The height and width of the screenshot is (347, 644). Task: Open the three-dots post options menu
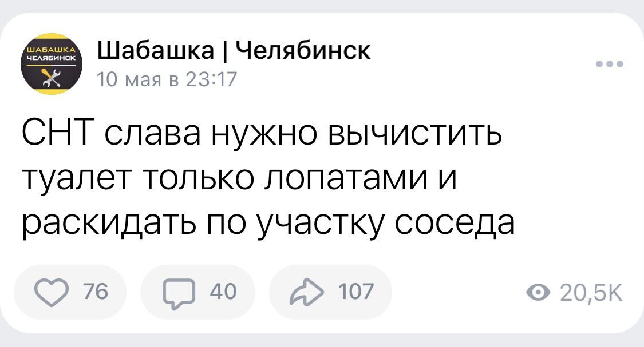609,64
